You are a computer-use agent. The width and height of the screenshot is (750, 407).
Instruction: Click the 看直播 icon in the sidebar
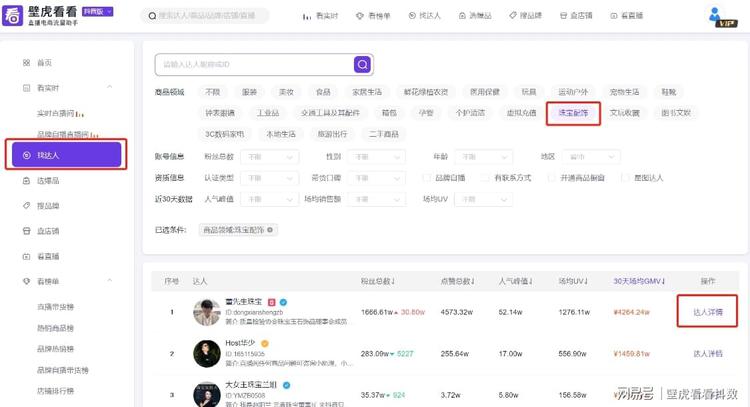[x=26, y=256]
